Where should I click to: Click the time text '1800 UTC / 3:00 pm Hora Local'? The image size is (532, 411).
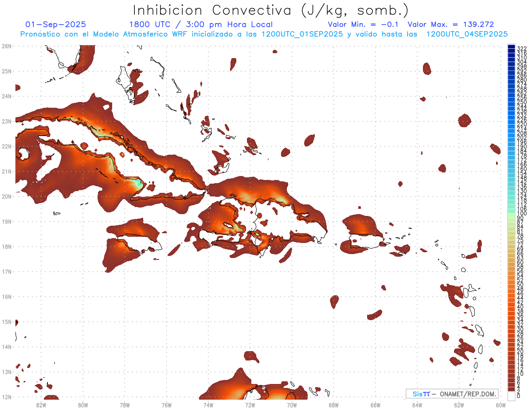(201, 24)
